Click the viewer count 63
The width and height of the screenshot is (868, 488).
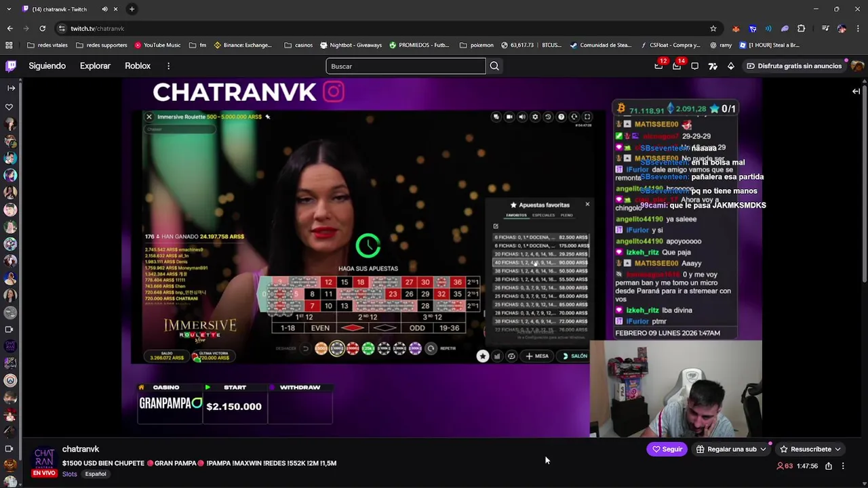coord(785,466)
